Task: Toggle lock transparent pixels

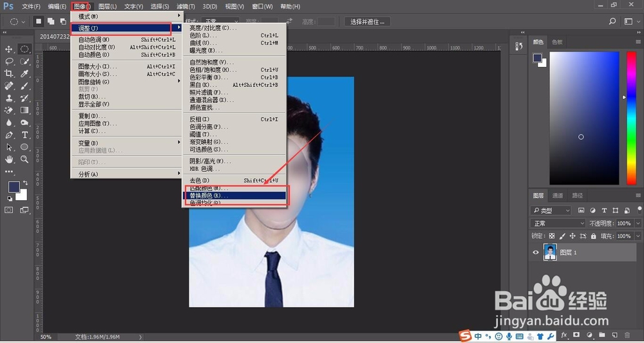Action: point(552,236)
